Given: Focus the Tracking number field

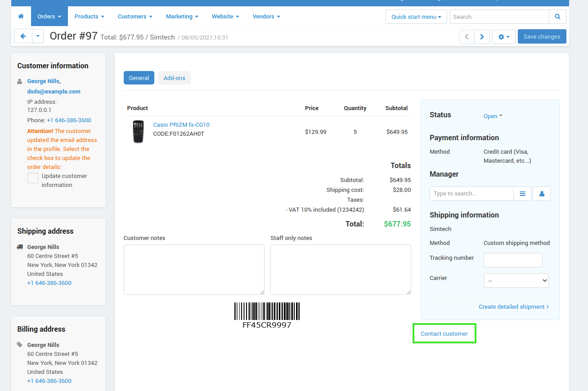Looking at the screenshot, I should (513, 260).
